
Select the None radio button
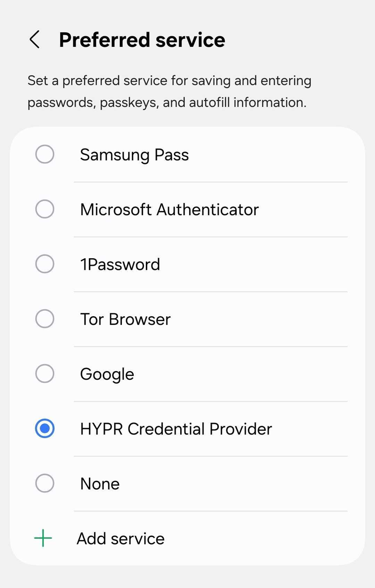point(45,483)
